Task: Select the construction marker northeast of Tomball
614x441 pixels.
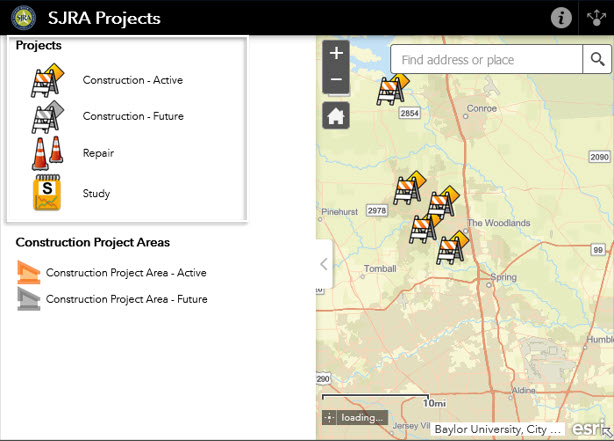Action: click(x=423, y=229)
